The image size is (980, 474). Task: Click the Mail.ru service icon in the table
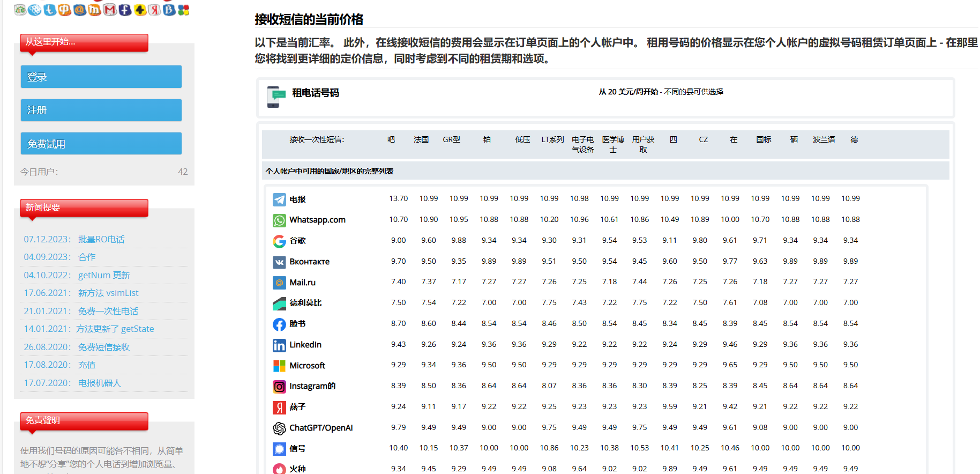coord(279,283)
